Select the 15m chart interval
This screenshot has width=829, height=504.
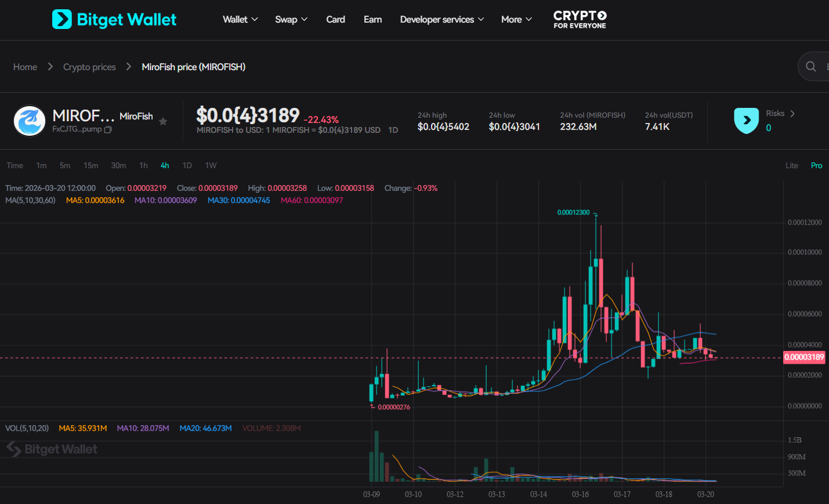[x=91, y=165]
